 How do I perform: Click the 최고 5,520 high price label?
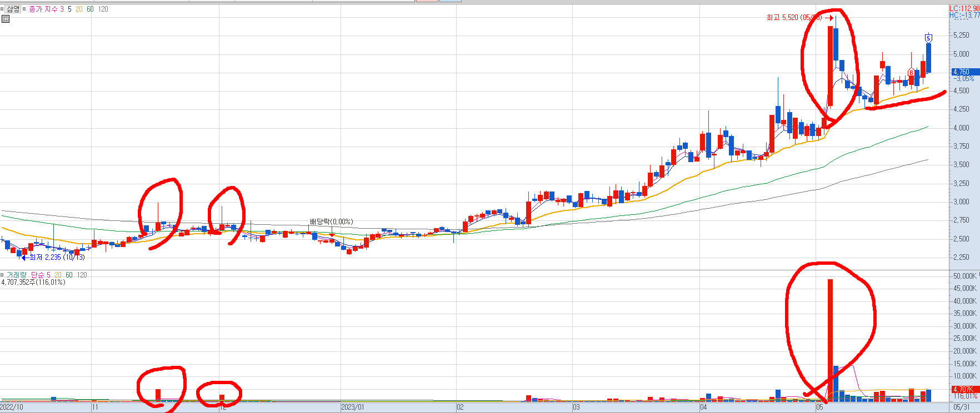point(794,18)
